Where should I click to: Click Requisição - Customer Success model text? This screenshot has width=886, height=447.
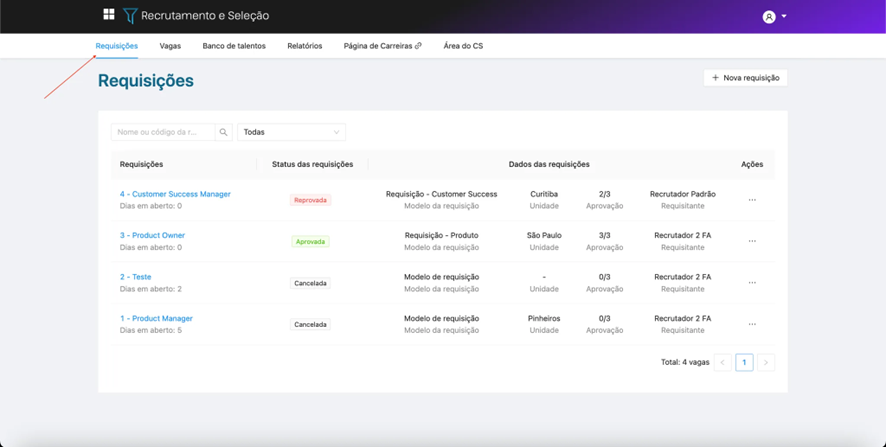pos(441,194)
